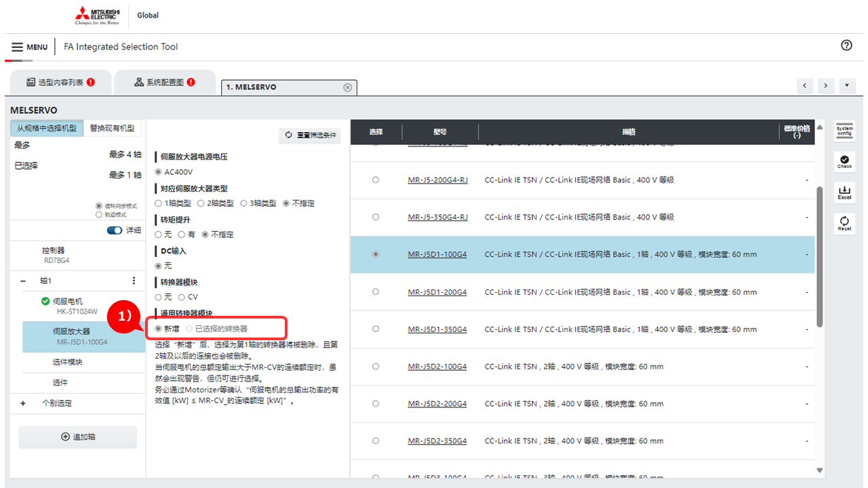The image size is (868, 488).
Task: Expand 个别选定 with plus icon
Action: coord(23,403)
